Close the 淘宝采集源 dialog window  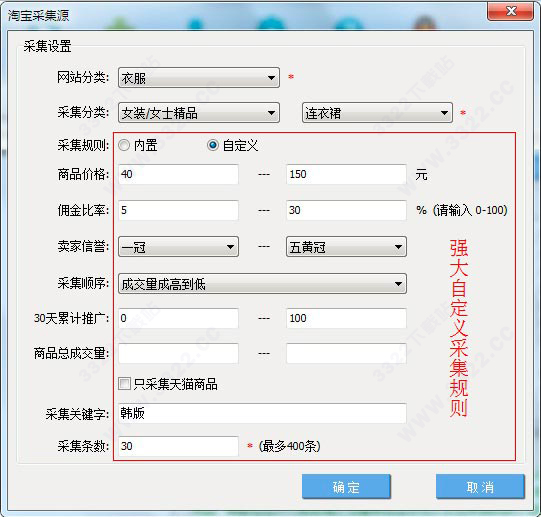pos(510,12)
